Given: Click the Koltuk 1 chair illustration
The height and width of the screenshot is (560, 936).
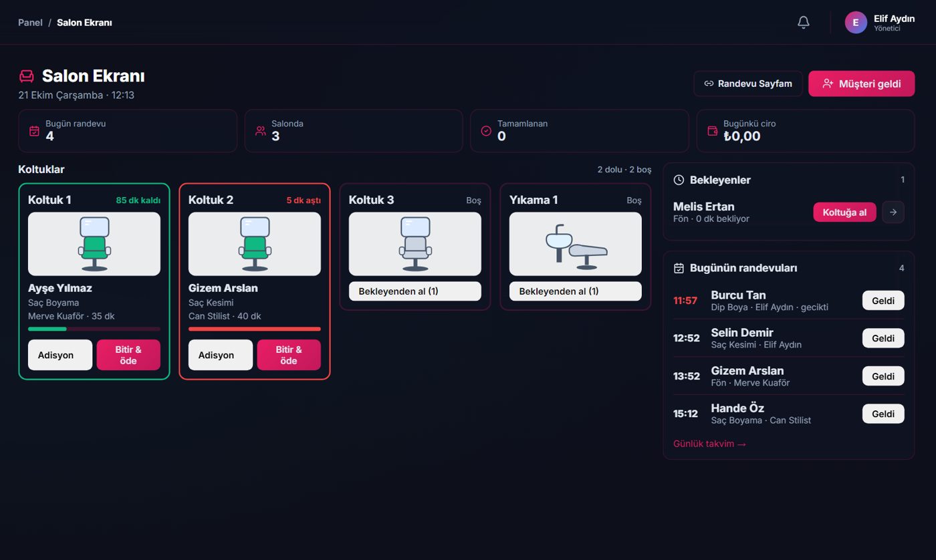Looking at the screenshot, I should (94, 244).
